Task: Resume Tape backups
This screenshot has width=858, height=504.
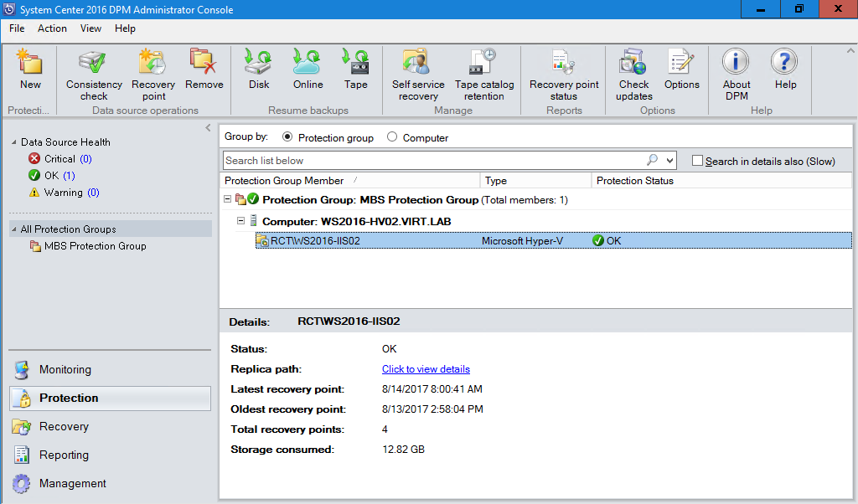Action: click(355, 69)
